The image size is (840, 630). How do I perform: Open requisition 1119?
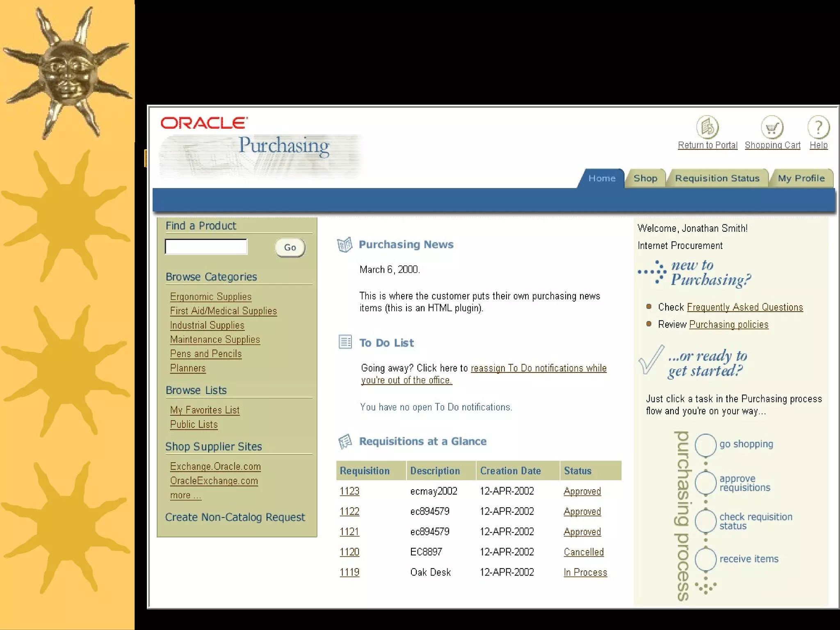349,572
